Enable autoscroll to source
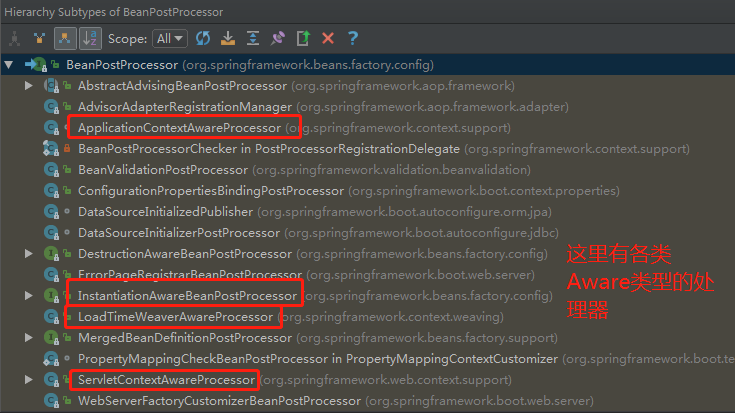735x413 pixels. point(228,38)
